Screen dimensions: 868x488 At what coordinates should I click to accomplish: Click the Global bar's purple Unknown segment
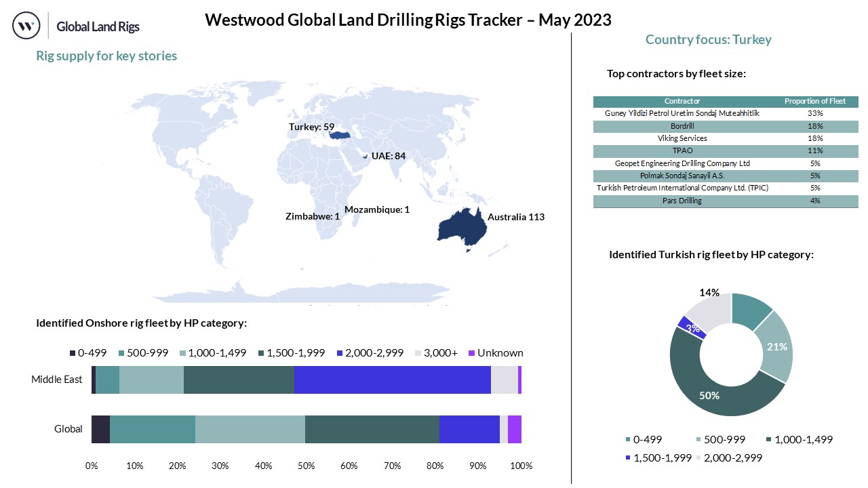(x=514, y=429)
